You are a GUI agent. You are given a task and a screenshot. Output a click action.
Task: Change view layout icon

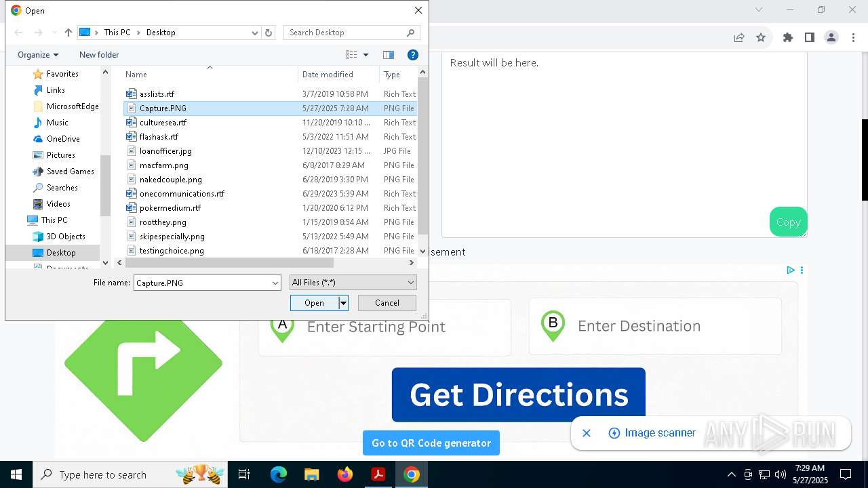pos(351,55)
